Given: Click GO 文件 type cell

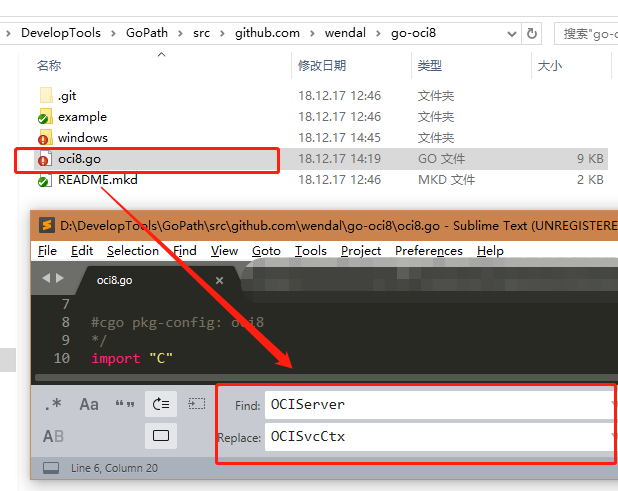Looking at the screenshot, I should point(441,159).
